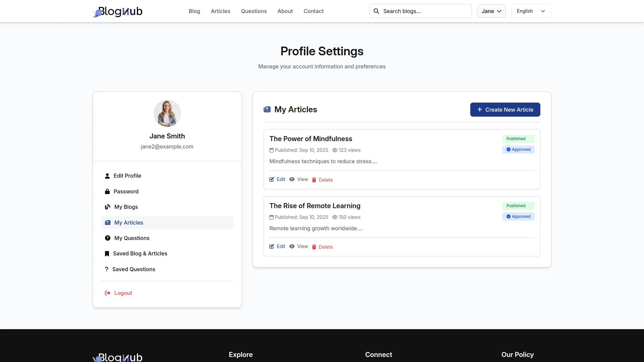Click the question-circle icon for My Questions
The width and height of the screenshot is (644, 362).
[108, 238]
